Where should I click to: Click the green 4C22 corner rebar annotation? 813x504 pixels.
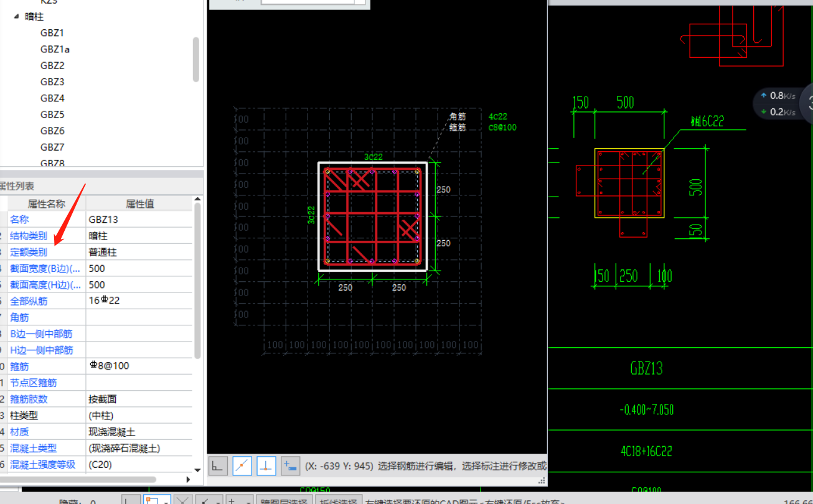[x=498, y=116]
